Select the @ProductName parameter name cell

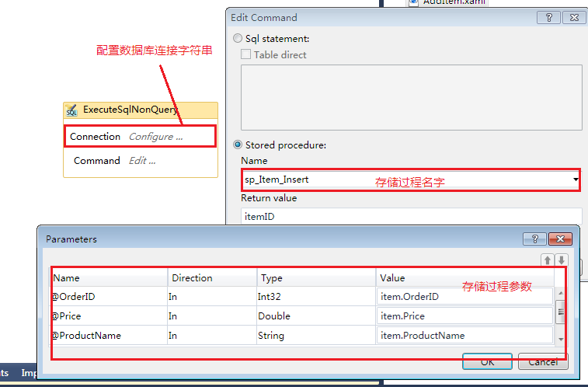coord(109,336)
